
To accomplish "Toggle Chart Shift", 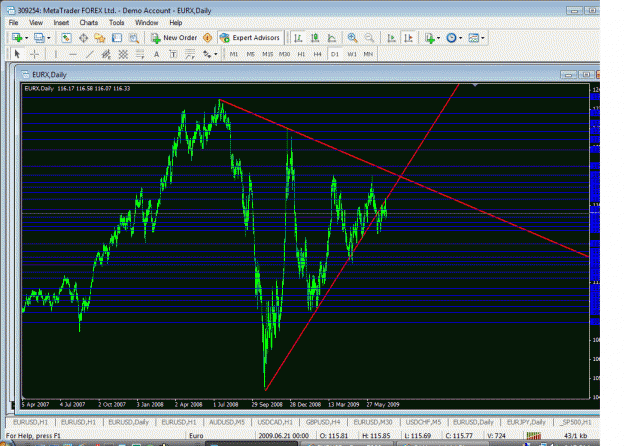I will pos(409,38).
